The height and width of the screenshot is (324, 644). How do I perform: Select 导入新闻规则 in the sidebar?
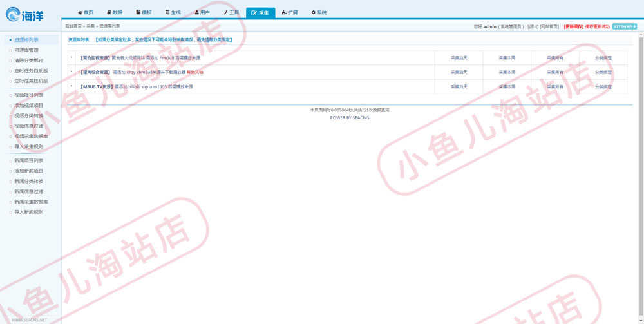tap(29, 213)
